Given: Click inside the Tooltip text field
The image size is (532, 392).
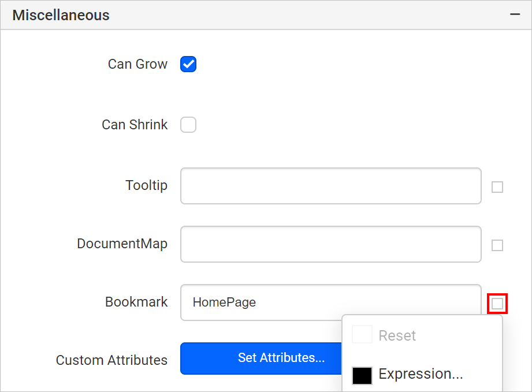Looking at the screenshot, I should coord(331,186).
